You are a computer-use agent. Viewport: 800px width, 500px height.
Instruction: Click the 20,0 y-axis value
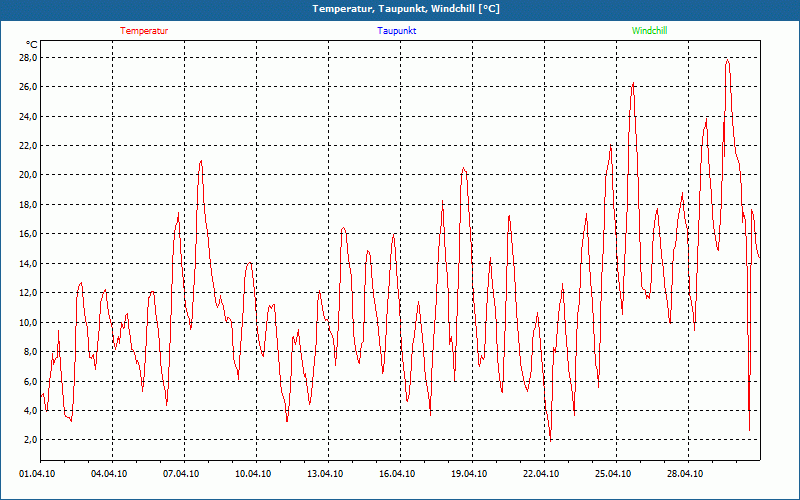(29, 175)
